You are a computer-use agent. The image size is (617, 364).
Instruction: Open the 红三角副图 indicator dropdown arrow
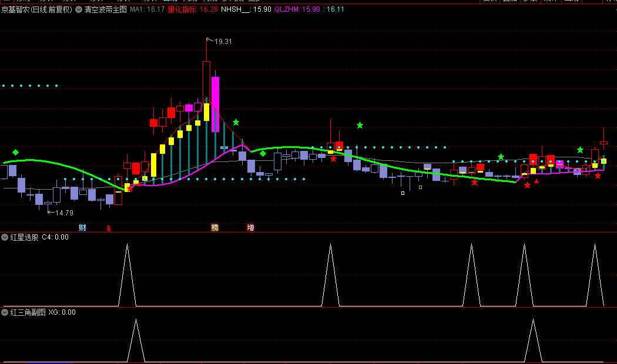5,312
